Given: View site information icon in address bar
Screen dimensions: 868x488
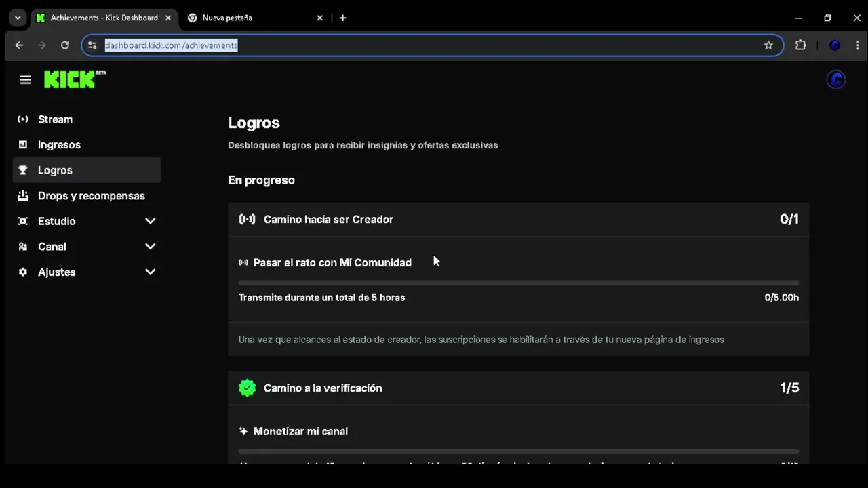Looking at the screenshot, I should [93, 45].
